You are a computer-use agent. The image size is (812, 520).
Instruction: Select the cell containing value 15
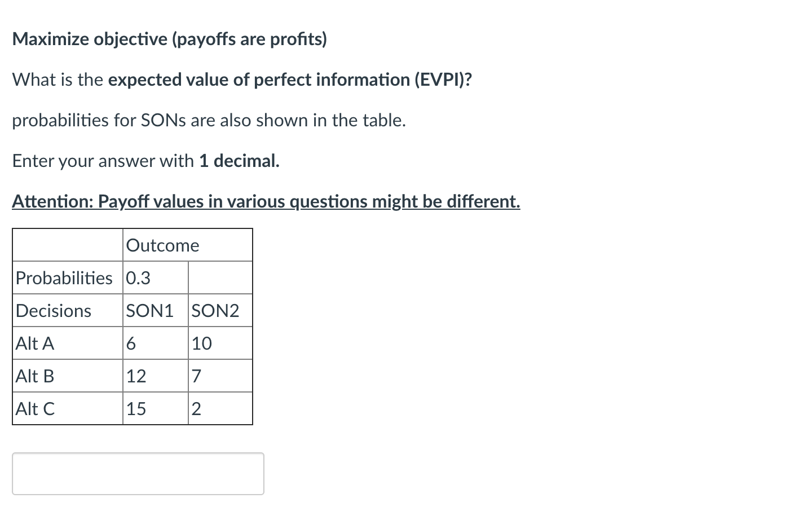pyautogui.click(x=136, y=408)
